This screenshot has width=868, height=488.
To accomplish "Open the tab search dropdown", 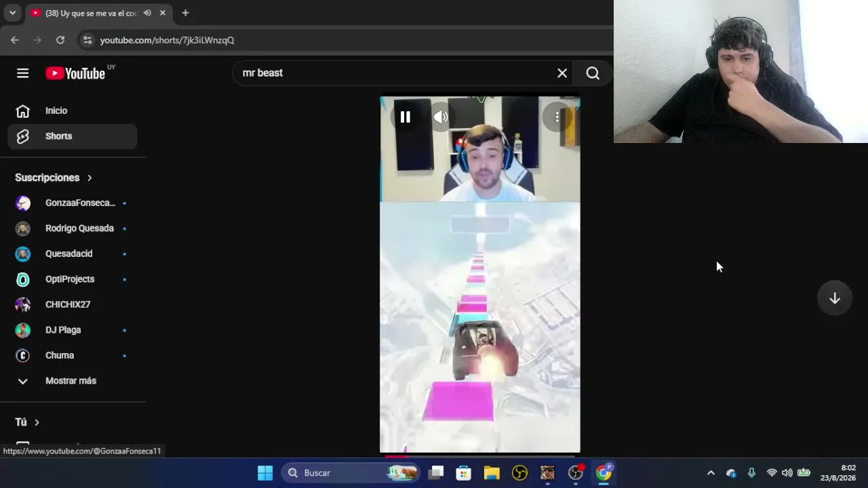I will point(12,13).
